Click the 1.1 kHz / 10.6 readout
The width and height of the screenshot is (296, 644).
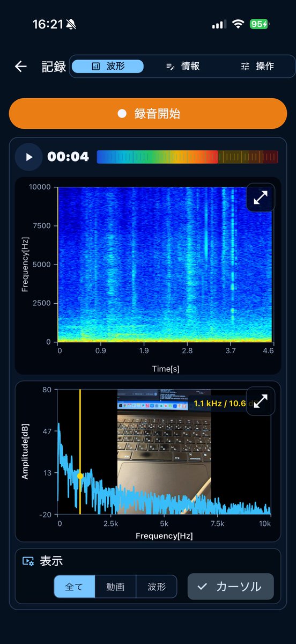pos(227,404)
